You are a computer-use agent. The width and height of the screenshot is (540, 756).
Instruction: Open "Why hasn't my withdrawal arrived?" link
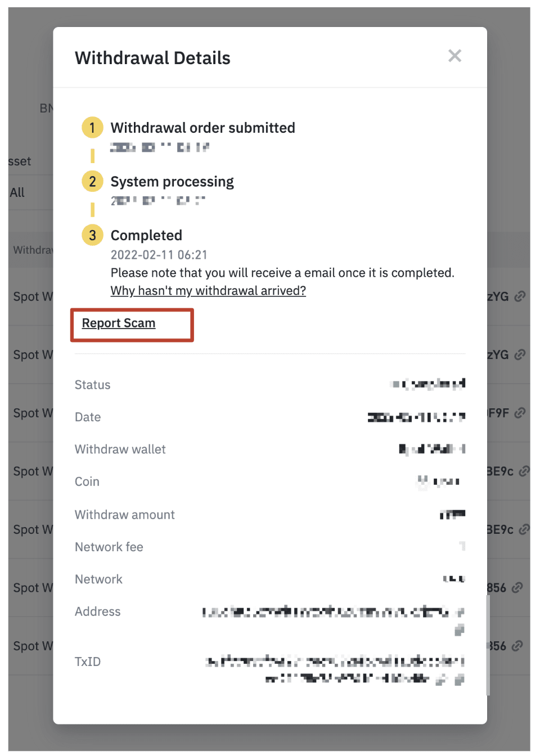[x=208, y=291]
